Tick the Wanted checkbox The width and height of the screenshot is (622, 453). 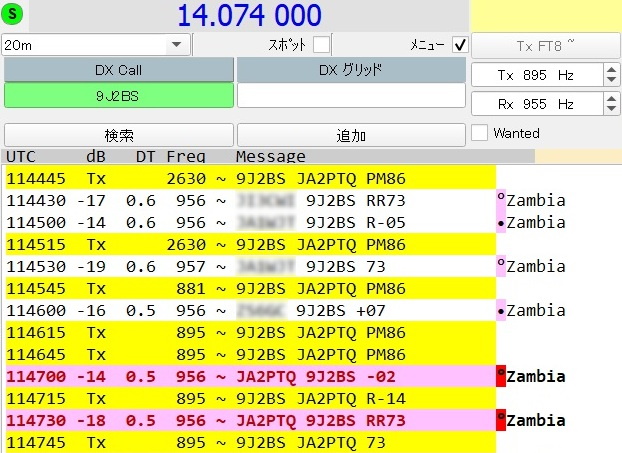coord(479,133)
